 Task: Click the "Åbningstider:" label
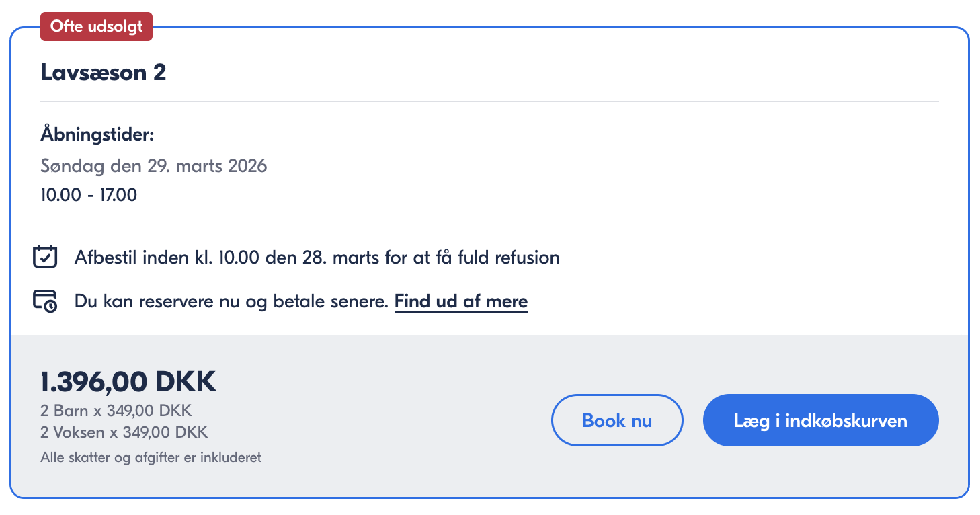click(97, 134)
